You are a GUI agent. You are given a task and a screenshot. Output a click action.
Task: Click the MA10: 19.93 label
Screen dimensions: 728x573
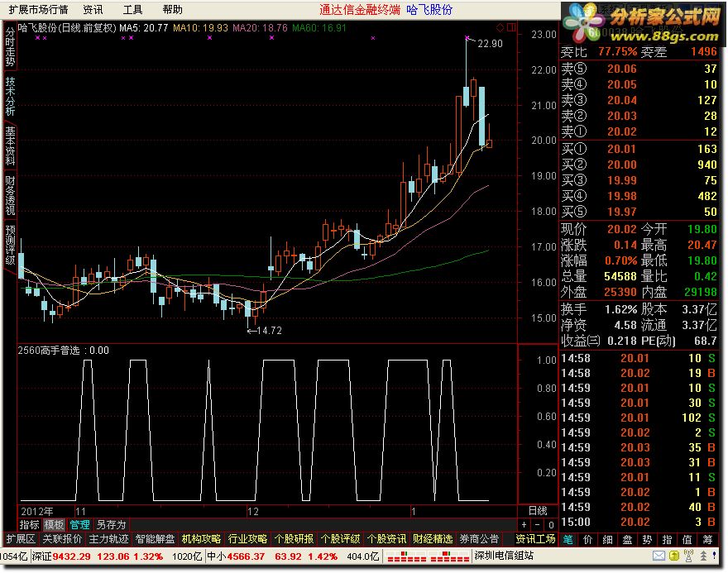point(200,28)
